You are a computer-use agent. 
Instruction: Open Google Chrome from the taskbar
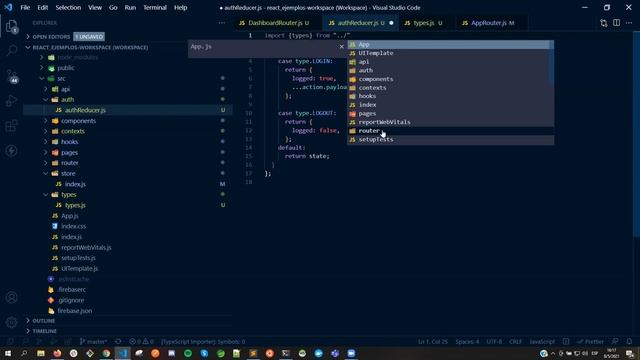106,353
